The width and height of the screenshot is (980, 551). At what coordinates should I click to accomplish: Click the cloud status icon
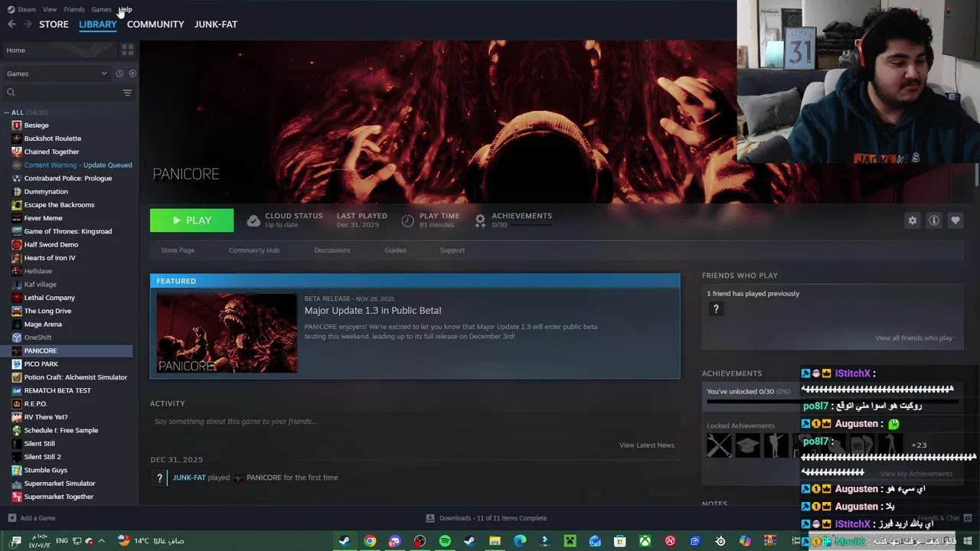click(x=253, y=220)
